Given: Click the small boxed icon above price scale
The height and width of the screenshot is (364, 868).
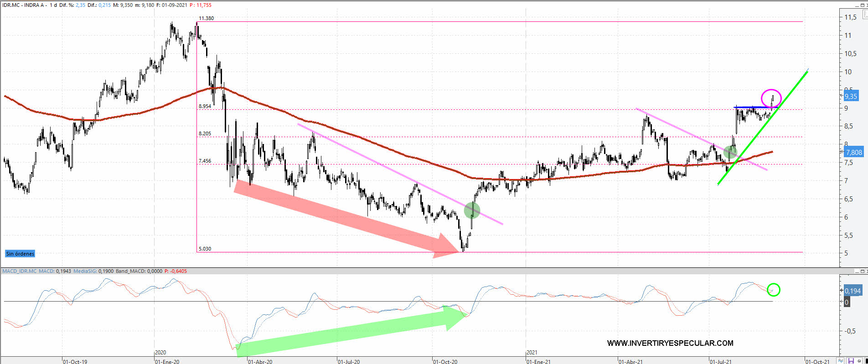Looking at the screenshot, I should 865,14.
